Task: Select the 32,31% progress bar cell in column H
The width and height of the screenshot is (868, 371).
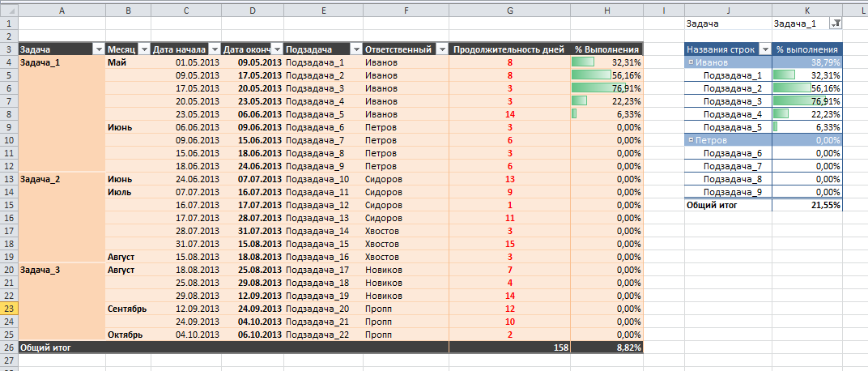Action: click(x=606, y=62)
